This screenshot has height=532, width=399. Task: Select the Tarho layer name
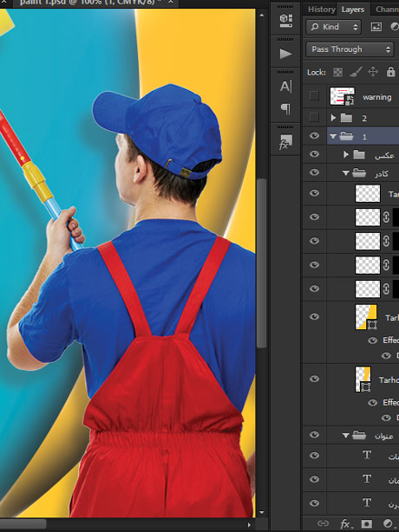pos(389,380)
